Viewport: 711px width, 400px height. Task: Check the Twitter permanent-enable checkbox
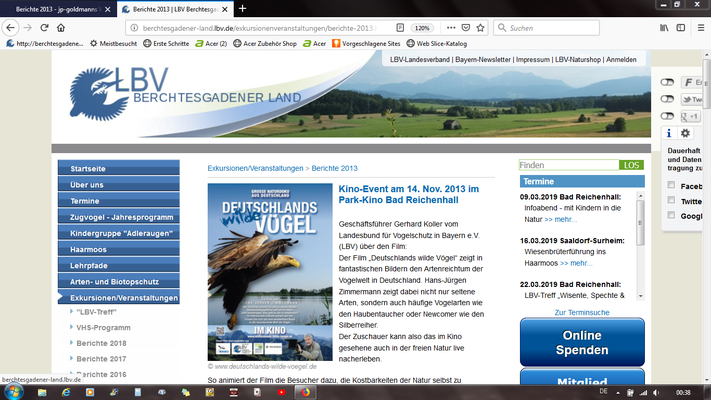point(671,200)
